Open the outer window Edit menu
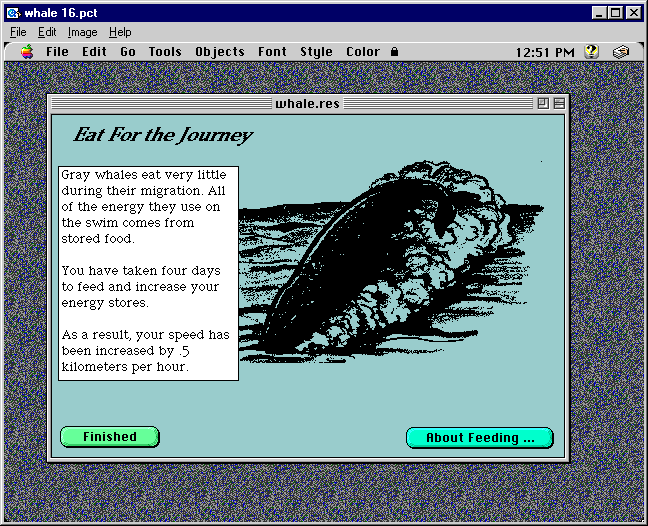This screenshot has height=526, width=648. point(47,32)
